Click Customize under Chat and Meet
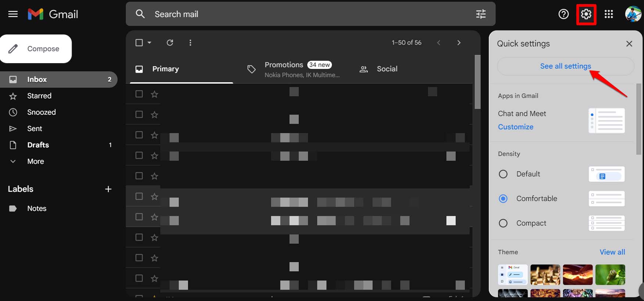Viewport: 644px width, 301px height. point(516,127)
